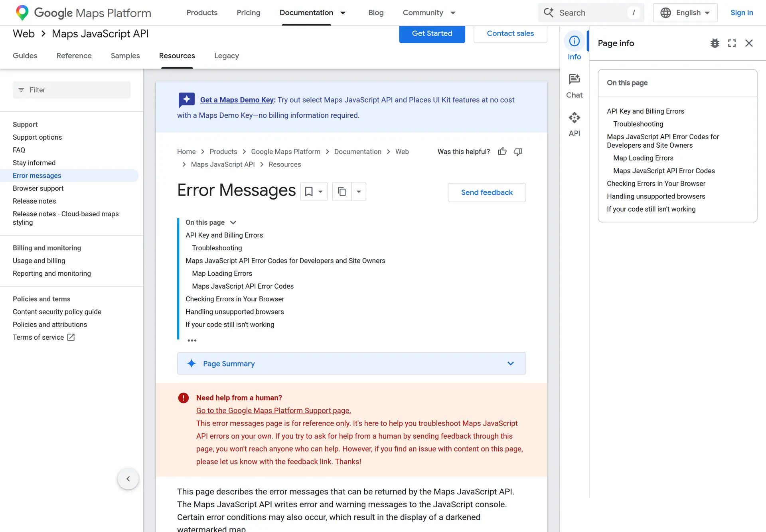Go to Map Loading Errors in Page info
Screen dimensions: 766x532
click(643, 158)
